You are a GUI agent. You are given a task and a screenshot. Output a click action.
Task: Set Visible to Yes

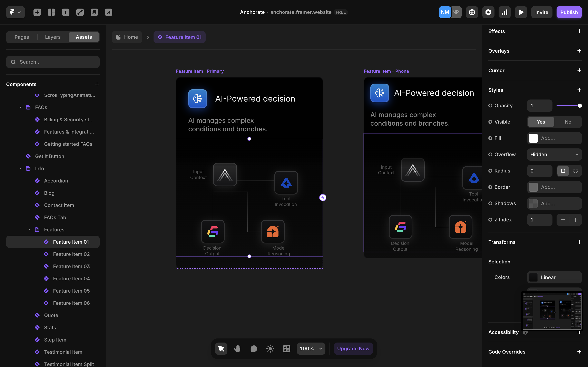[541, 122]
